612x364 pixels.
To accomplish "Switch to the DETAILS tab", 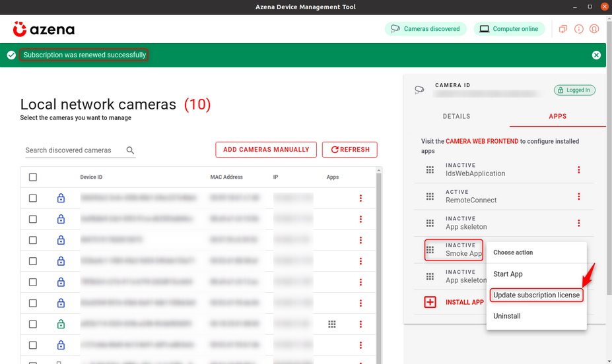I will pyautogui.click(x=456, y=117).
